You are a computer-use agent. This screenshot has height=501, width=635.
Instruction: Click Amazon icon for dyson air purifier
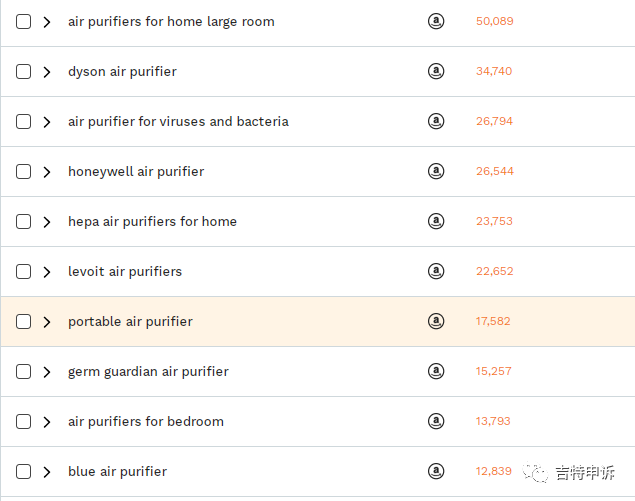(x=436, y=71)
